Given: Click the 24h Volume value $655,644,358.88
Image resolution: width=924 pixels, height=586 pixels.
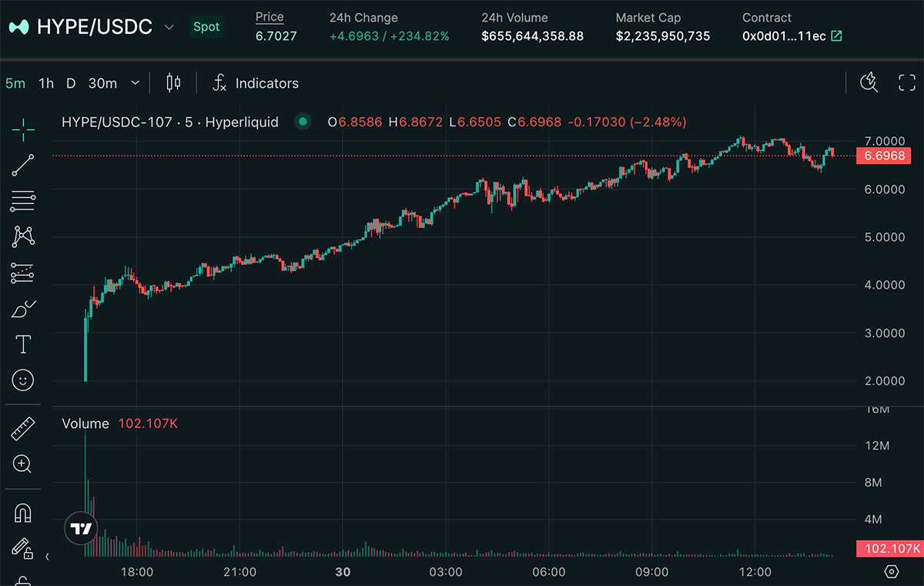Looking at the screenshot, I should (x=533, y=36).
